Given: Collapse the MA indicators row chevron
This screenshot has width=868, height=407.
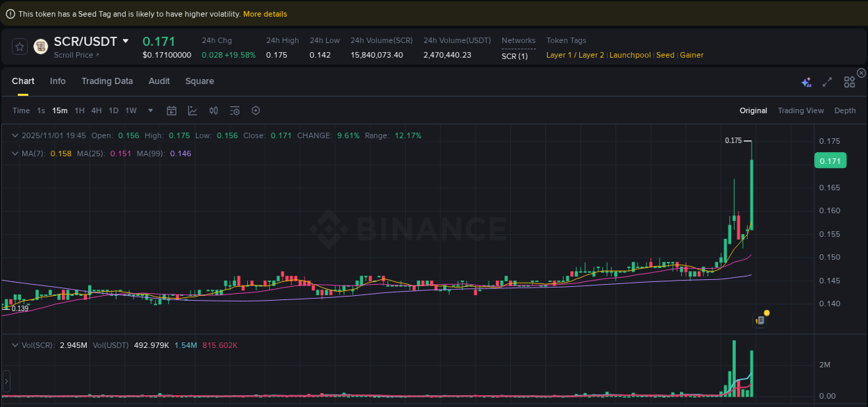Looking at the screenshot, I should [x=15, y=153].
